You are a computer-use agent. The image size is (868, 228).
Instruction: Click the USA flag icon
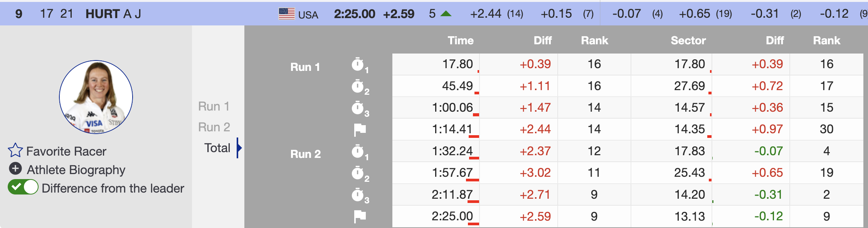point(287,14)
